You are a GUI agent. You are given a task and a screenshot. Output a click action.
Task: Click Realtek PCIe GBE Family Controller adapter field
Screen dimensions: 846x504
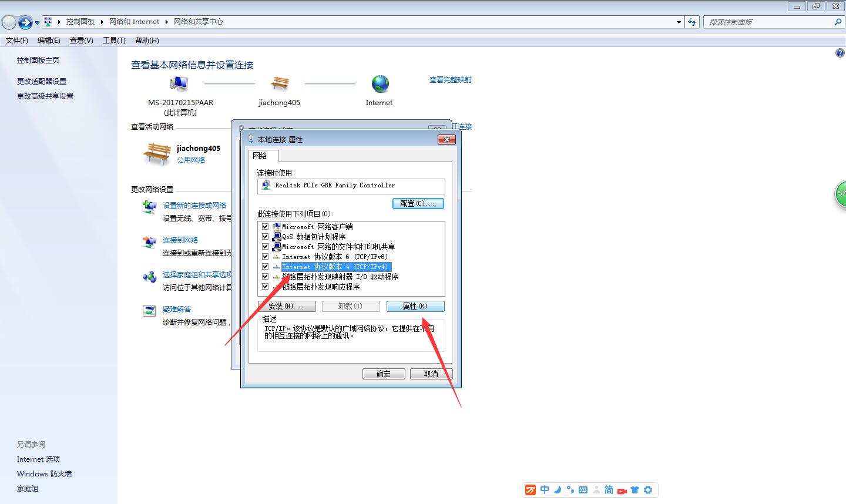click(351, 186)
